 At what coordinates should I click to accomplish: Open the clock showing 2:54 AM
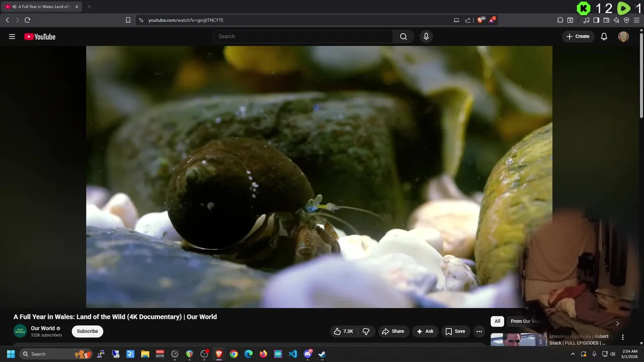coord(629,354)
